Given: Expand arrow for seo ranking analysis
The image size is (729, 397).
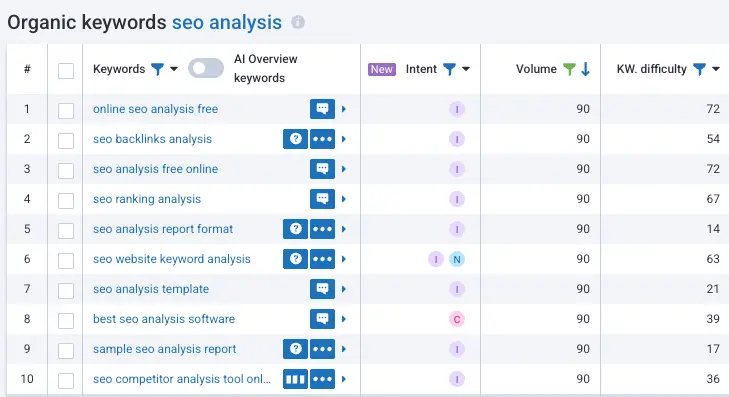Looking at the screenshot, I should pos(344,199).
